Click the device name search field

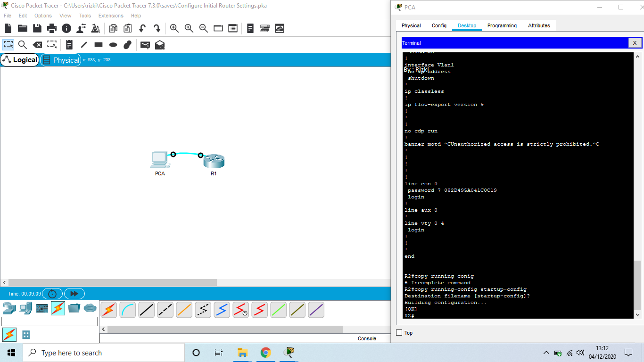[x=50, y=321]
